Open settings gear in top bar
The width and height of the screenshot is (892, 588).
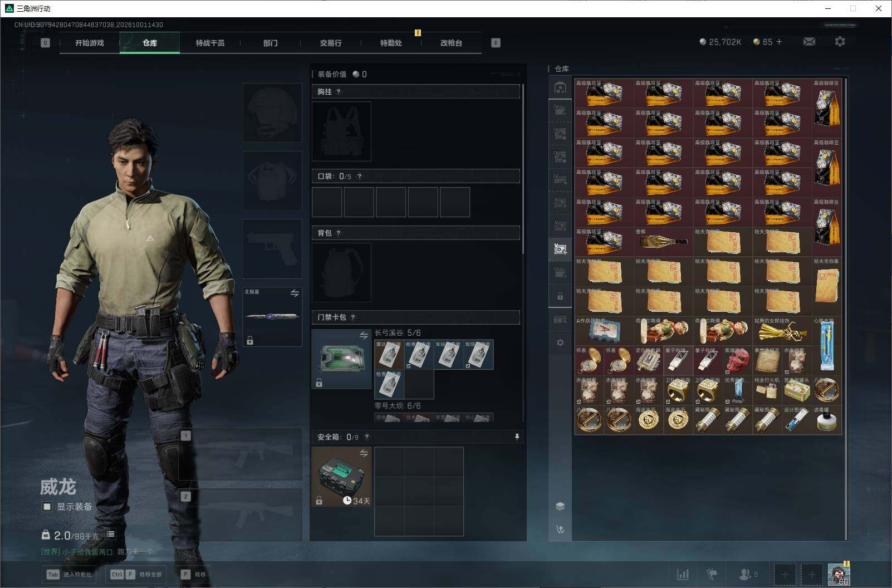point(840,42)
